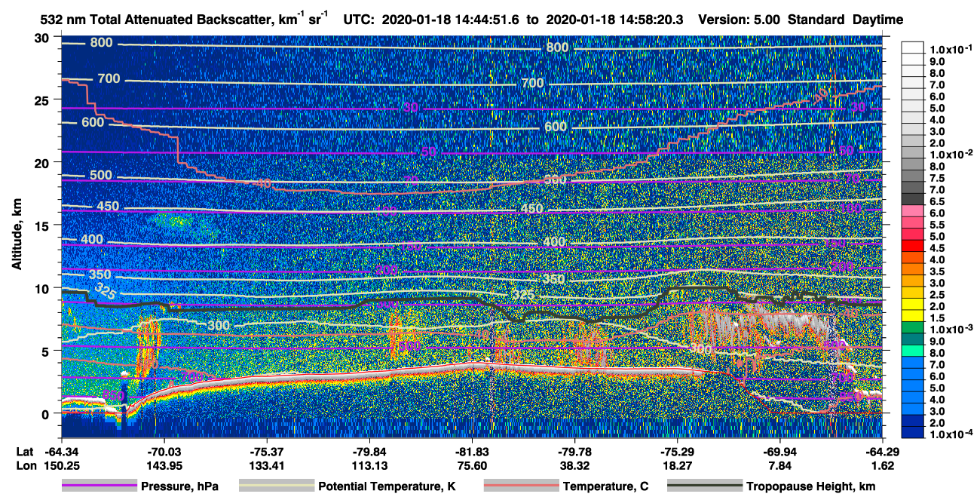980x503 pixels.
Task: Select end time 2020-01-18 14:58:20.3
Action: tap(614, 20)
